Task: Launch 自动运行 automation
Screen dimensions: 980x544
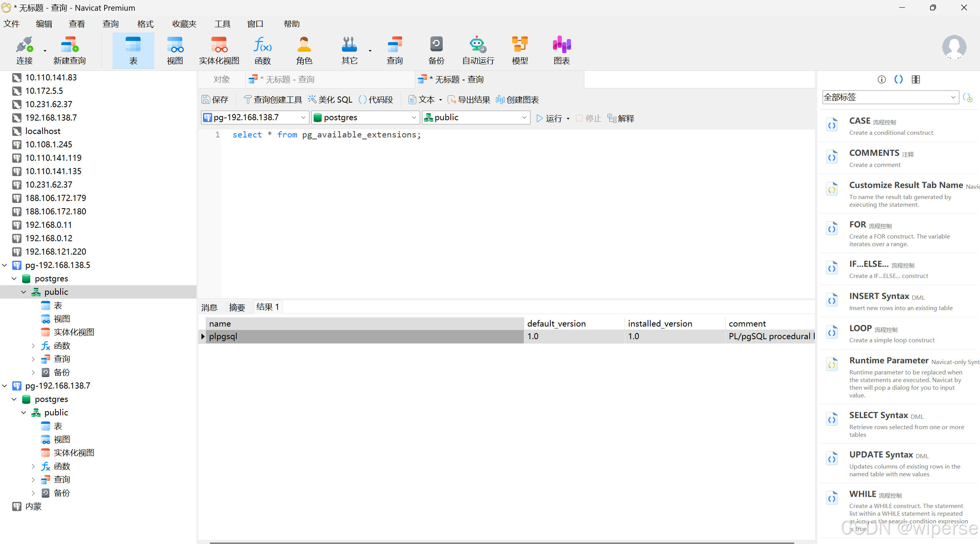Action: coord(477,50)
